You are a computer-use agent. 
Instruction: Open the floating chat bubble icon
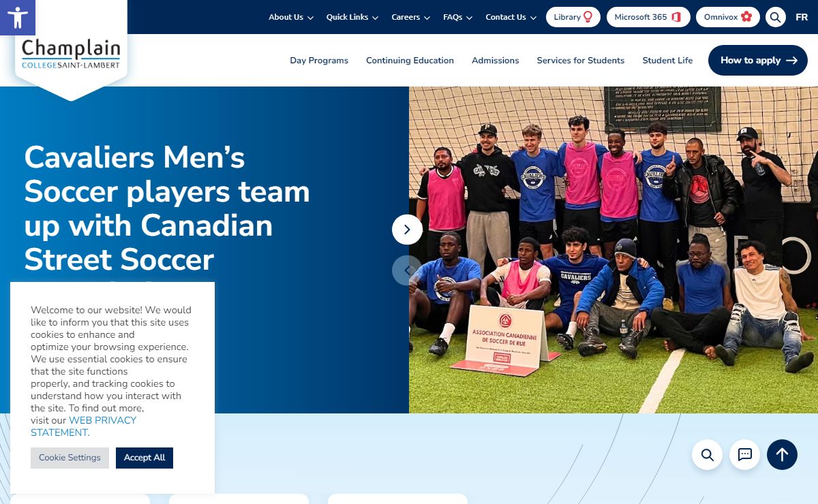pyautogui.click(x=745, y=454)
